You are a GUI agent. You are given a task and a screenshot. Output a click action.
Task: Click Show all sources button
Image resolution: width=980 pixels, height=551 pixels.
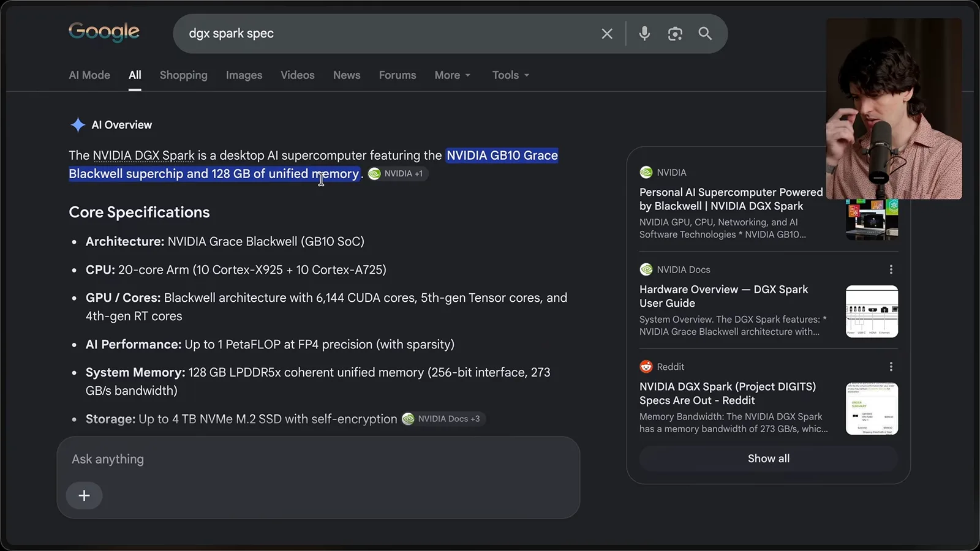[x=769, y=459]
